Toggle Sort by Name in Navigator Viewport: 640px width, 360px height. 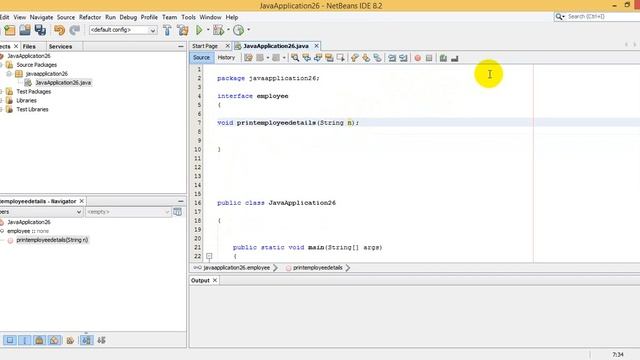[x=87, y=340]
